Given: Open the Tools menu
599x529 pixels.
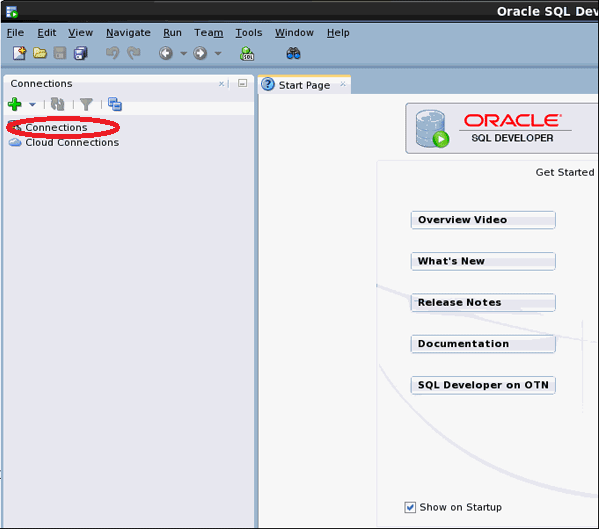Looking at the screenshot, I should pos(249,33).
